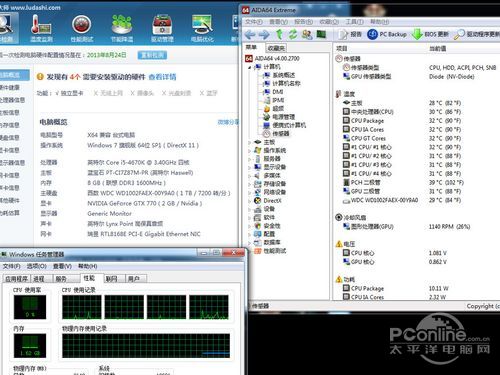Click 驱动程序更新 in AIDA64 toolbar
The width and height of the screenshot is (500, 375).
click(477, 34)
